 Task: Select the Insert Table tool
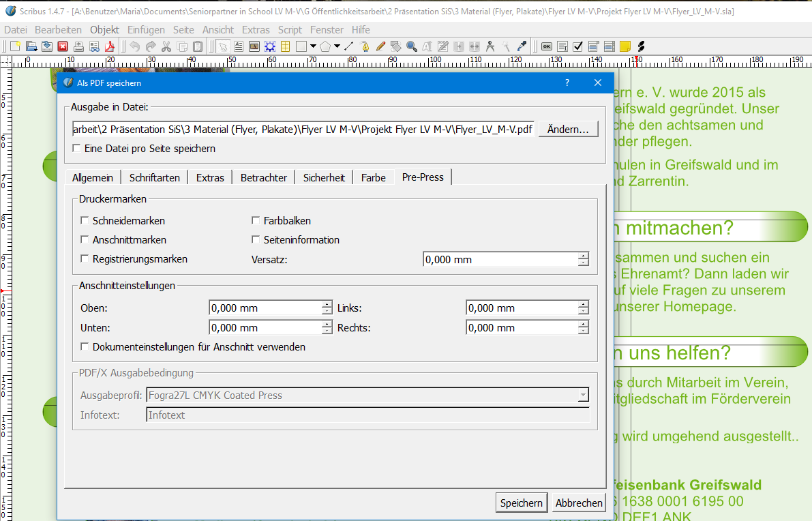pos(285,46)
